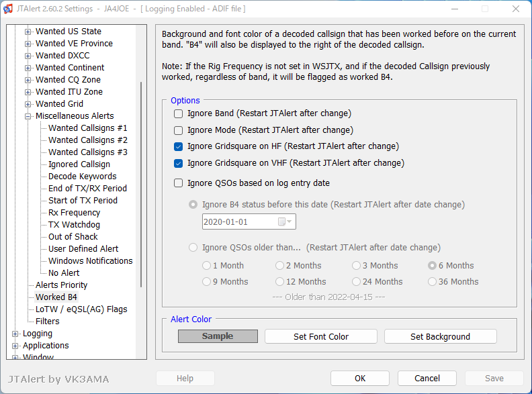Enable the Ignore Band checkbox

pyautogui.click(x=178, y=113)
